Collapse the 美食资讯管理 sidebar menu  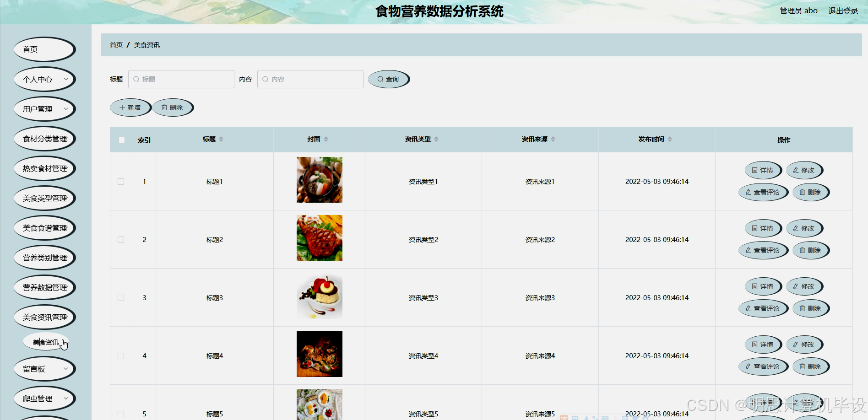[x=44, y=317]
